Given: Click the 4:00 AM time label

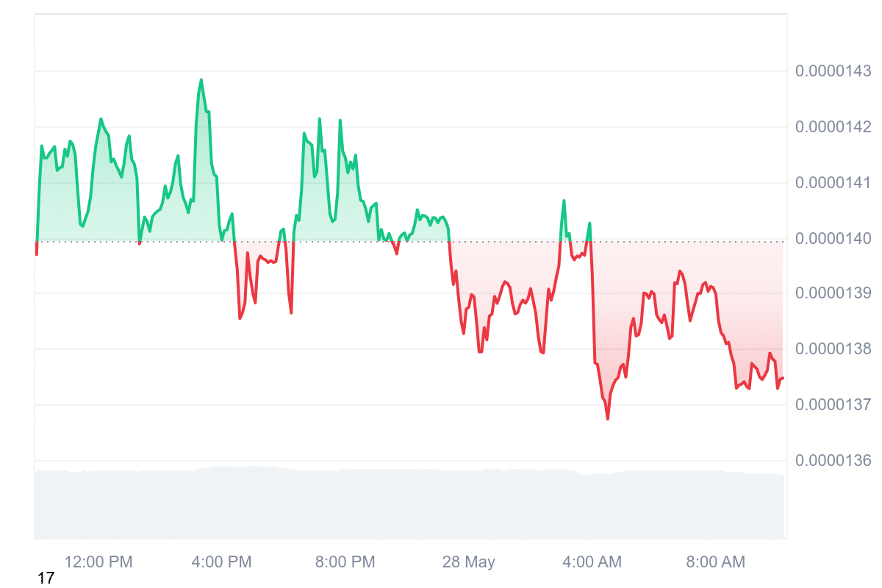Looking at the screenshot, I should pyautogui.click(x=592, y=562).
